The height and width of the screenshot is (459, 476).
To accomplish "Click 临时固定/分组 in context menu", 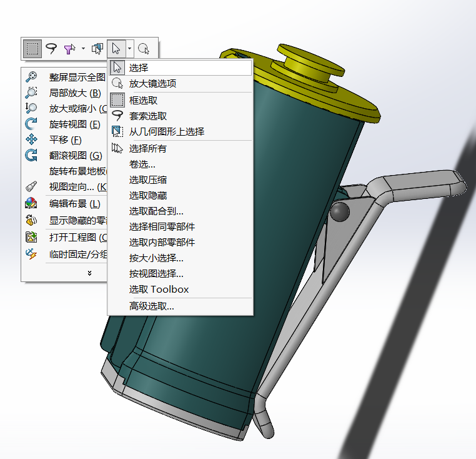I will (x=78, y=254).
